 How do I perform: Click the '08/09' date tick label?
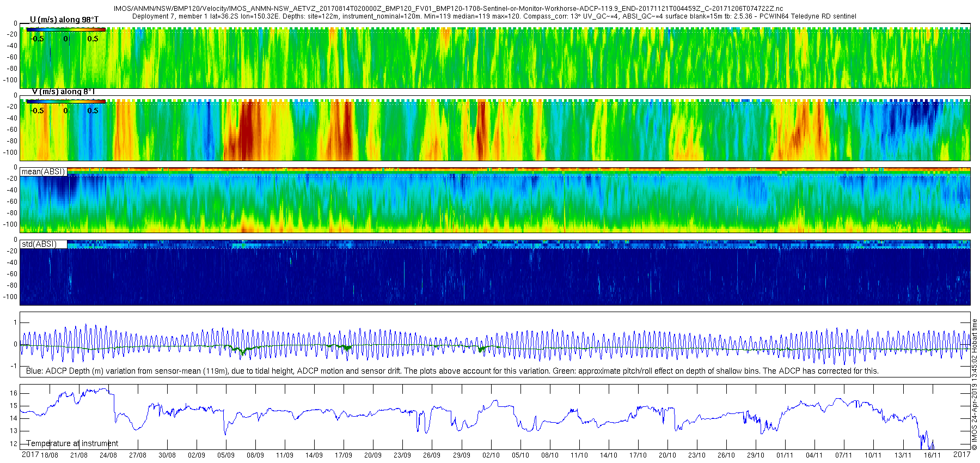[255, 455]
